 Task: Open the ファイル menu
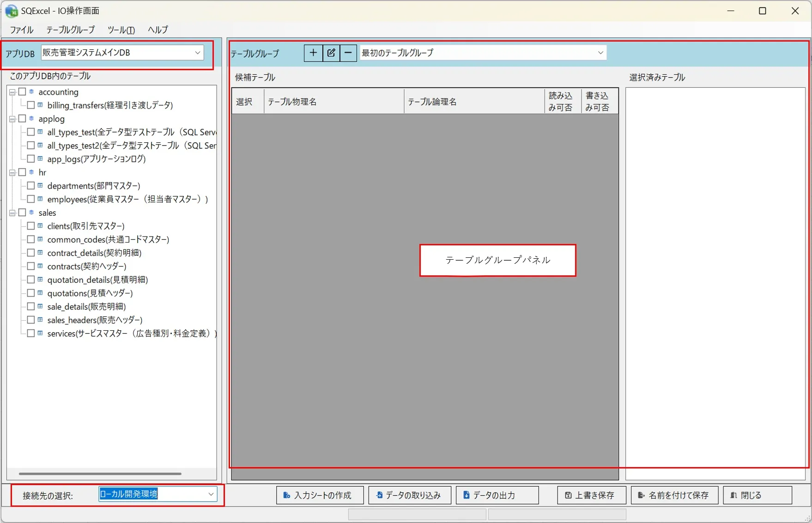click(22, 30)
